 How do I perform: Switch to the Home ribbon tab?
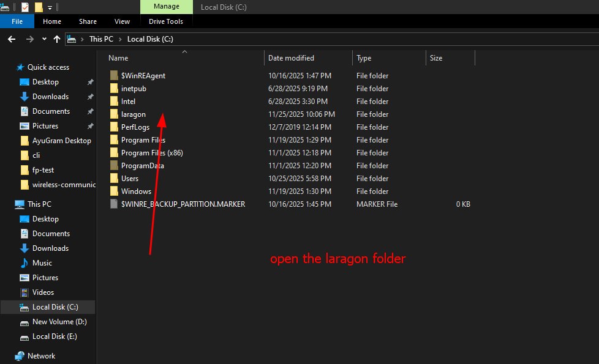pos(52,21)
